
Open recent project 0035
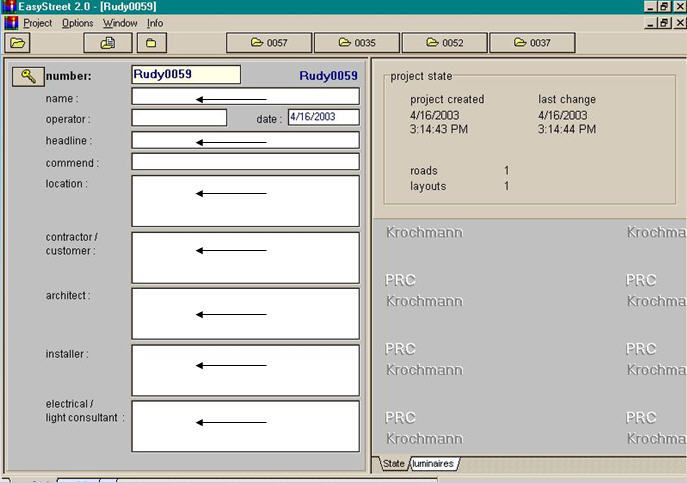[x=357, y=43]
